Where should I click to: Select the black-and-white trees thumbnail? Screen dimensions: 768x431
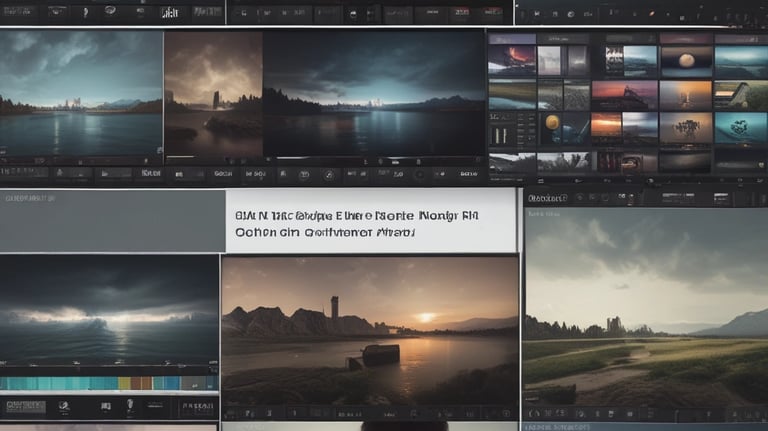click(564, 162)
